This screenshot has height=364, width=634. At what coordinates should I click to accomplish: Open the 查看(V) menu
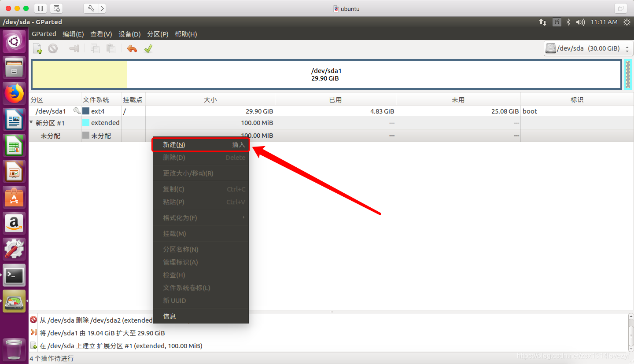pyautogui.click(x=101, y=34)
